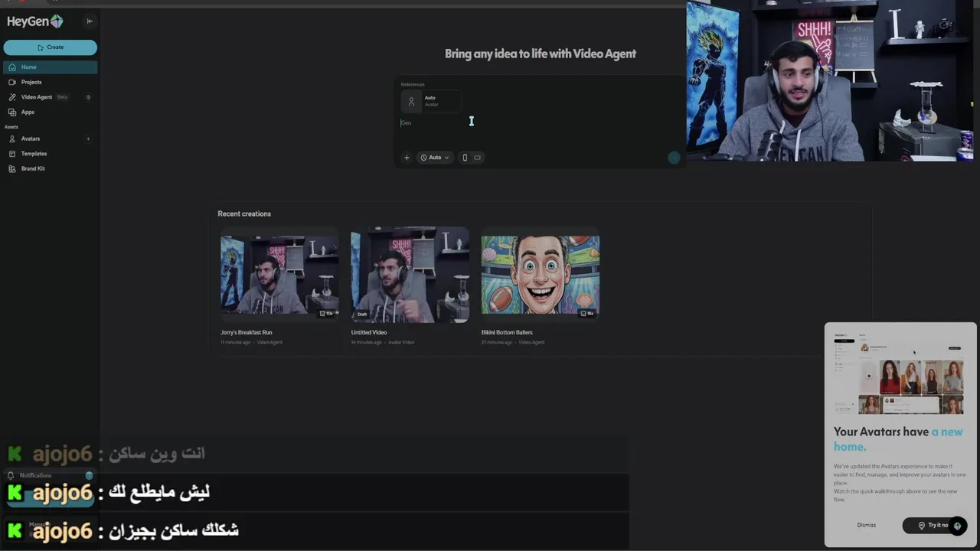980x551 pixels.
Task: Click the Templates layout icon
Action: click(12, 154)
